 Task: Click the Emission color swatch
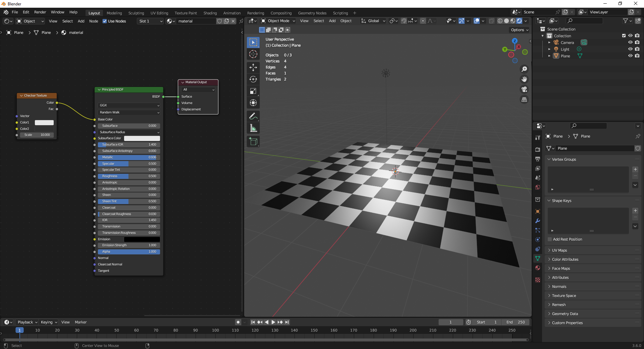click(142, 239)
